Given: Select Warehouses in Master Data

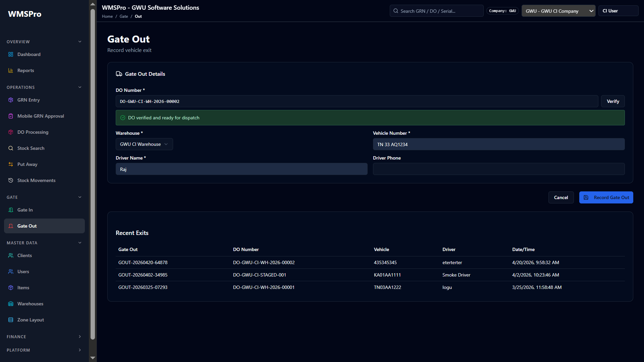Looking at the screenshot, I should tap(44, 304).
